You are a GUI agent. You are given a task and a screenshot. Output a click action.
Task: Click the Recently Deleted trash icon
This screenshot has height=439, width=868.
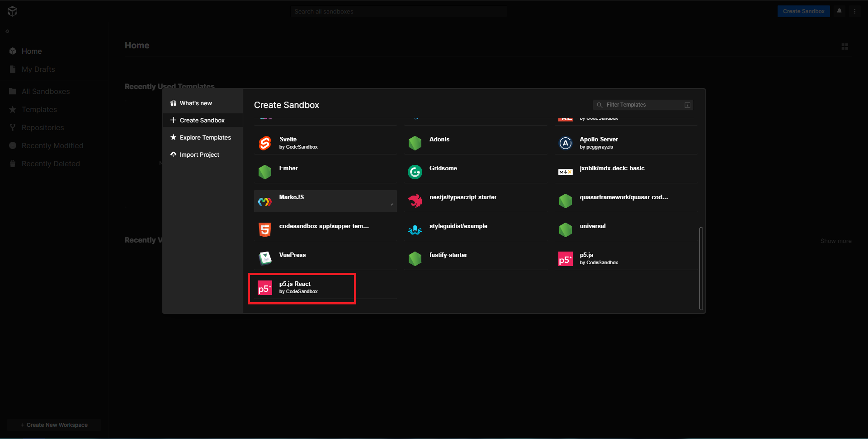(13, 163)
